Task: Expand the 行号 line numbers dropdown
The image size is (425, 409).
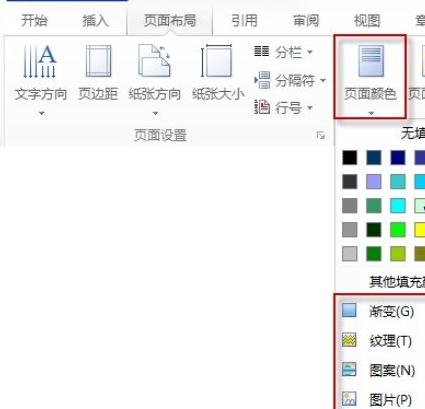Action: (283, 107)
